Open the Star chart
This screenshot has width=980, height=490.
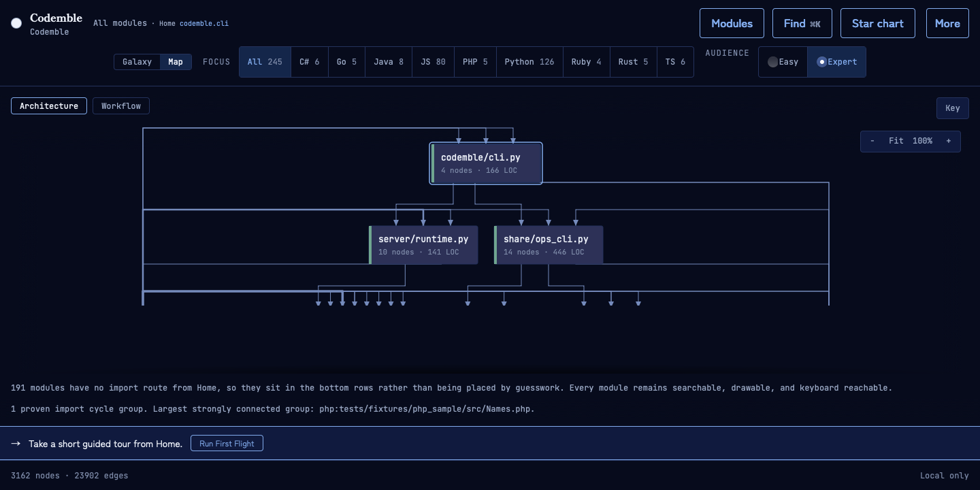878,23
